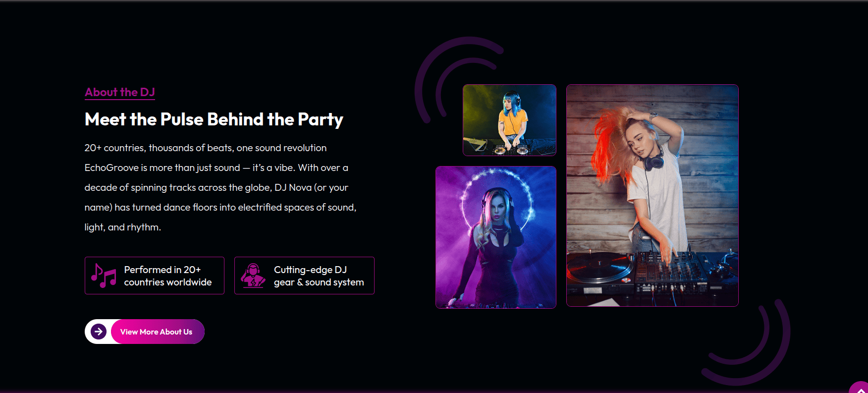
Task: Click the 20+ countries tagline text
Action: click(206, 148)
